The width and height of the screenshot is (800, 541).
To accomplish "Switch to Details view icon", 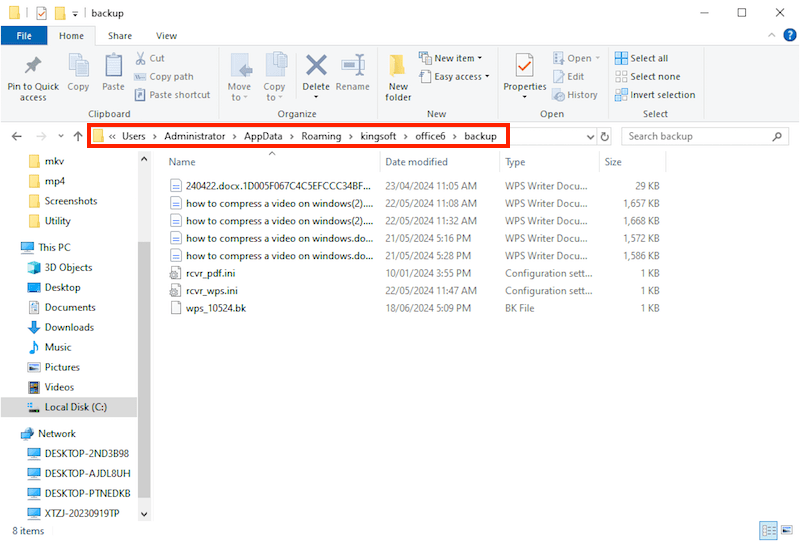I will (768, 530).
